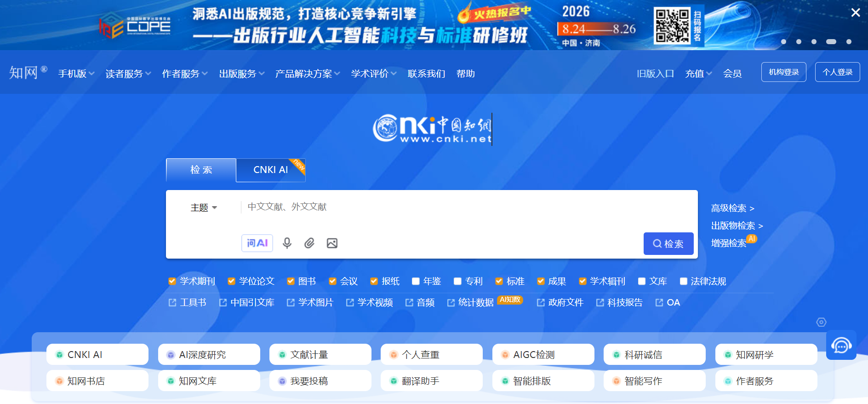
Task: Uncheck the 报纸 checkbox
Action: 374,281
